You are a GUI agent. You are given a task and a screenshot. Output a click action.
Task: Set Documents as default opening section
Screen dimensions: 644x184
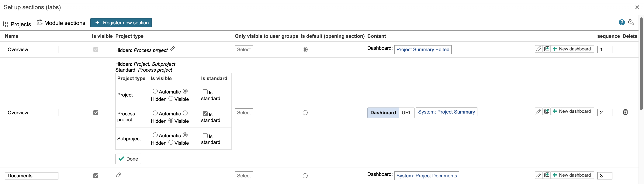(305, 176)
